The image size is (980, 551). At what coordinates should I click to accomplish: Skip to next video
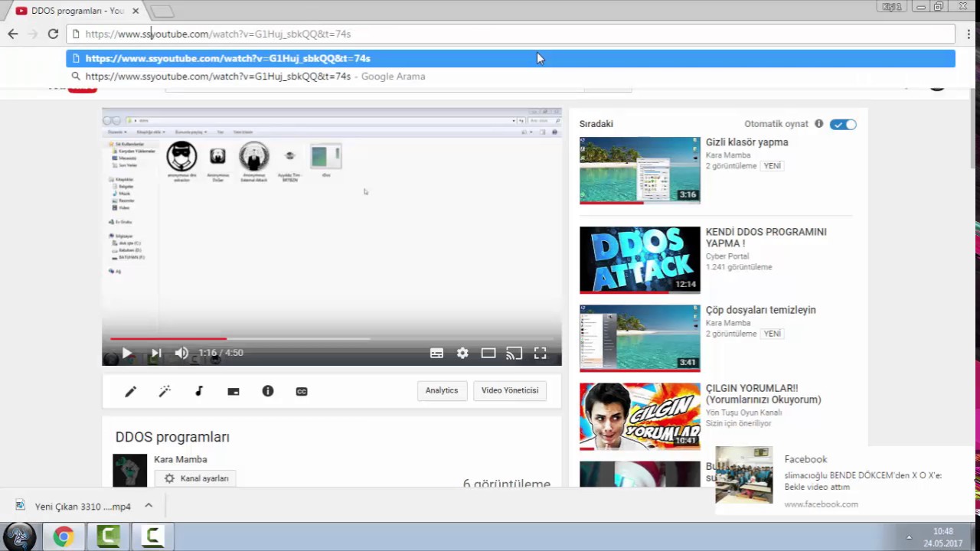[x=155, y=353]
